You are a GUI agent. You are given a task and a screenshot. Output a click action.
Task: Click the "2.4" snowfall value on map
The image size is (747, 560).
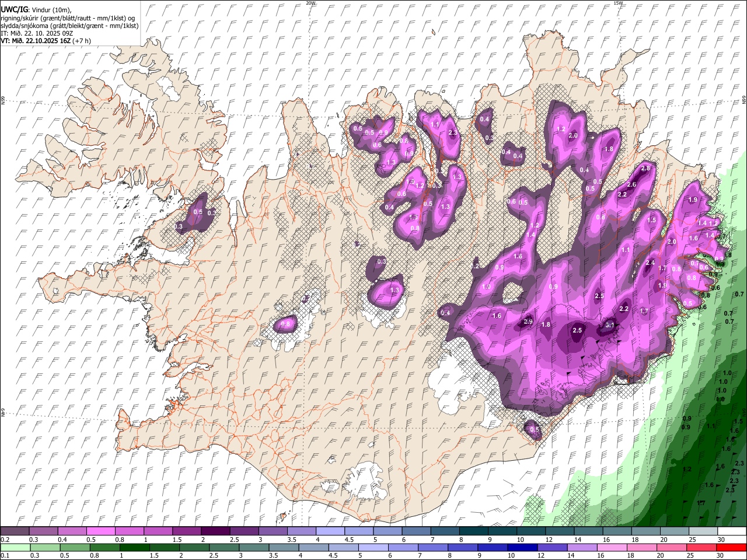651,263
